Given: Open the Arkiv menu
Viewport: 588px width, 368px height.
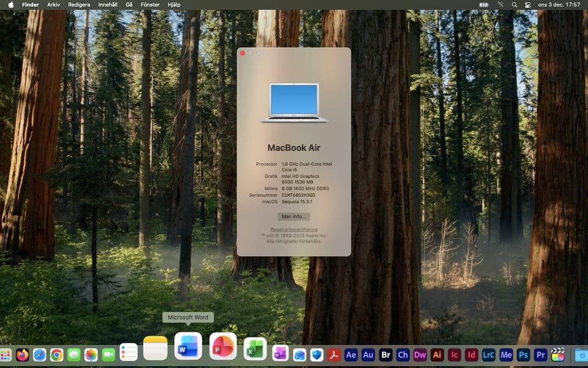Looking at the screenshot, I should pos(54,4).
